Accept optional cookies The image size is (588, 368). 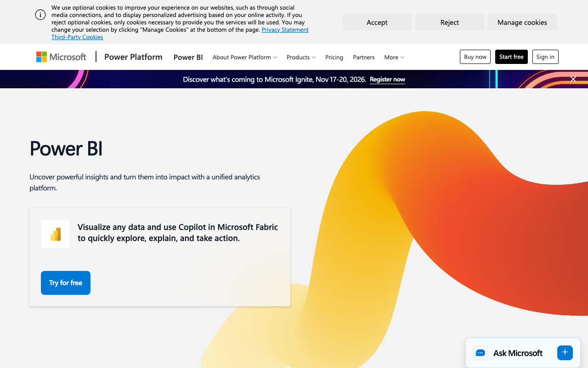point(377,22)
